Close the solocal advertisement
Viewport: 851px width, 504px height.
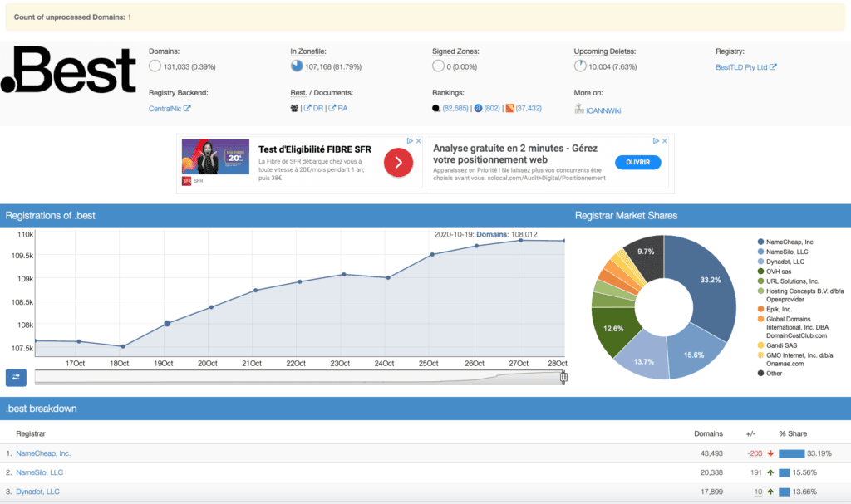664,141
